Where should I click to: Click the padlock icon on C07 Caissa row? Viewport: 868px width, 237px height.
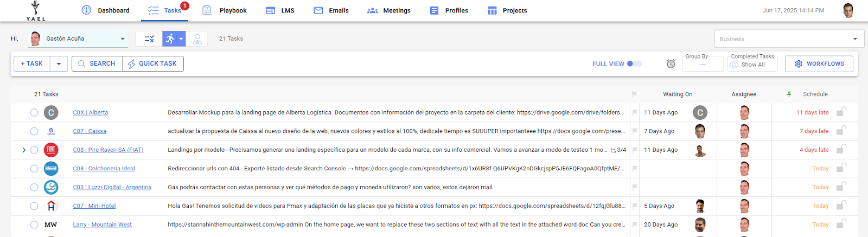(841, 131)
